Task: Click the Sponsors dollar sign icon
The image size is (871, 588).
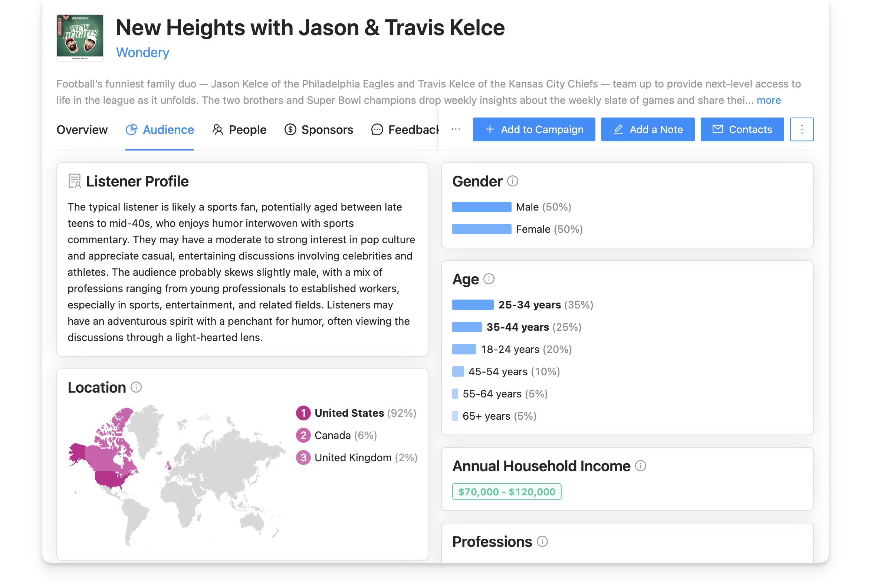Action: click(x=290, y=130)
